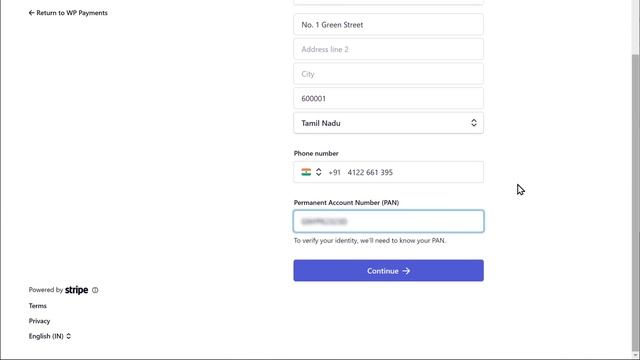Open country code selector chevrons
Image resolution: width=640 pixels, height=360 pixels.
318,172
